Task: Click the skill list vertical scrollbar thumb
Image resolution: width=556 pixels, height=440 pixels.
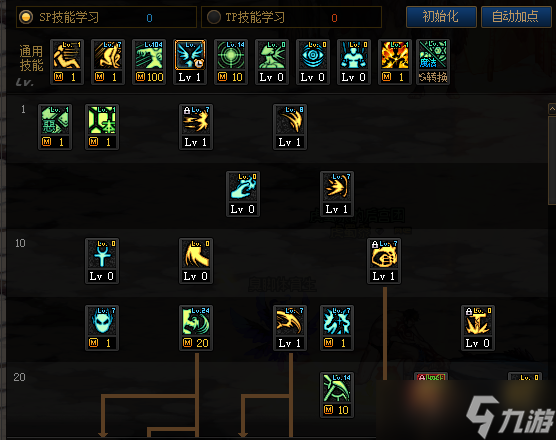Action: [x=552, y=160]
